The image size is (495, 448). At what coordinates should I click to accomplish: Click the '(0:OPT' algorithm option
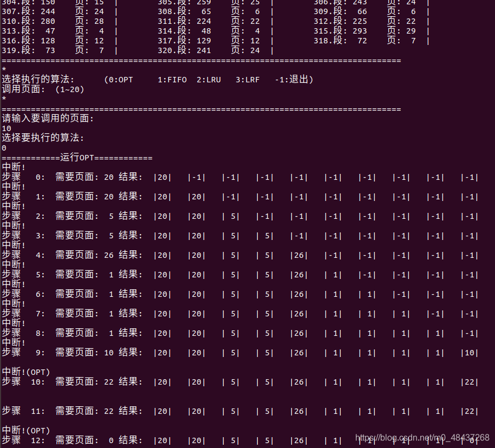(x=119, y=80)
